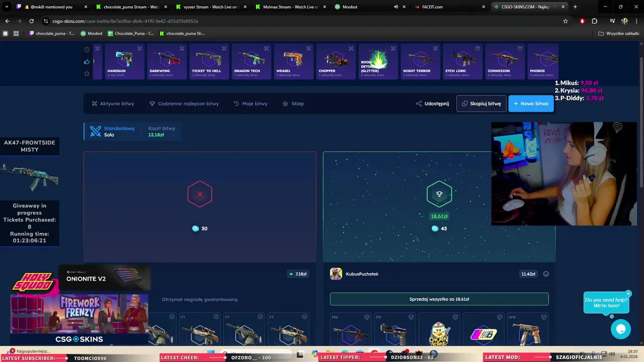Open the ETCH LORD drop card
This screenshot has height=362, width=644.
pos(462,61)
